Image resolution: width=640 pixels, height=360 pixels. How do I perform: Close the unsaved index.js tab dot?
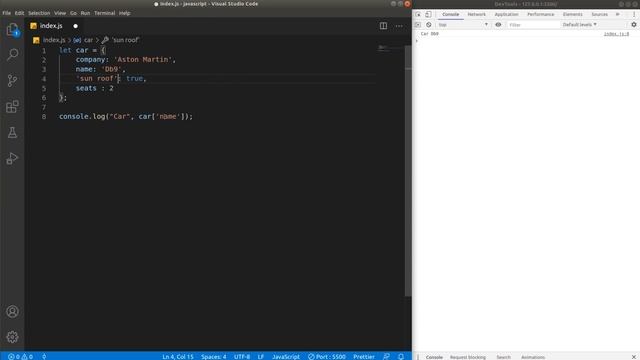pos(76,26)
